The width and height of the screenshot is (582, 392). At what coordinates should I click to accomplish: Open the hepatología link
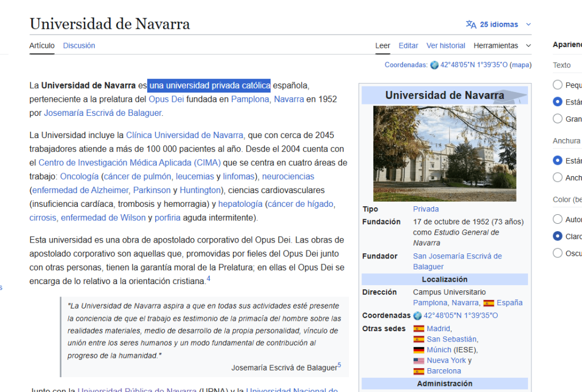coord(240,204)
